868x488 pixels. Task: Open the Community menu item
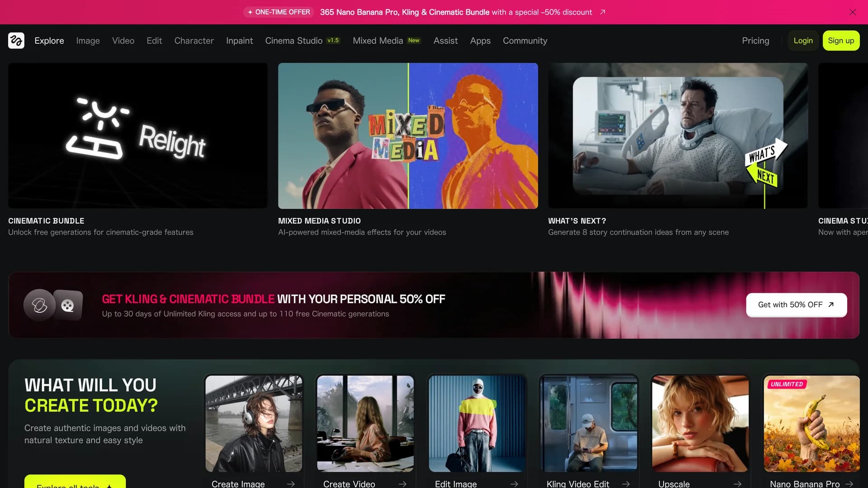[525, 41]
